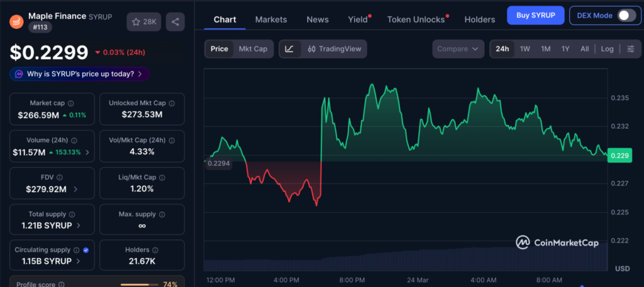Expand Volume (24h) details chevron
This screenshot has width=644, height=287.
pyautogui.click(x=87, y=152)
